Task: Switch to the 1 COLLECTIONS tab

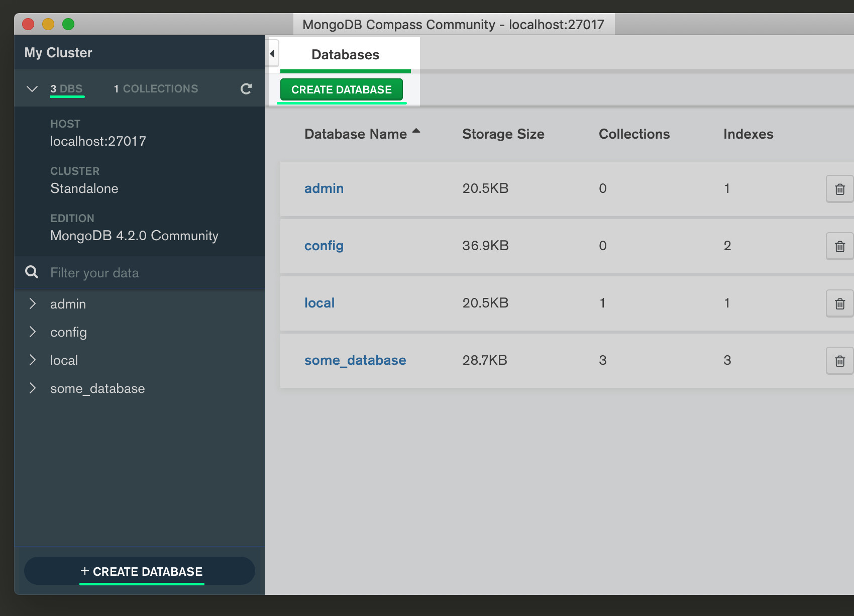Action: tap(155, 88)
